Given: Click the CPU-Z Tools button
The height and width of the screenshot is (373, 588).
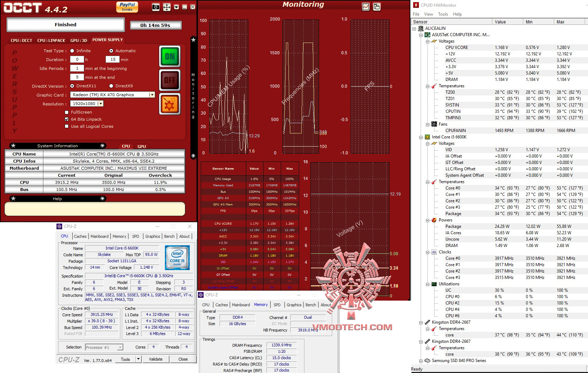Looking at the screenshot, I should [125, 359].
